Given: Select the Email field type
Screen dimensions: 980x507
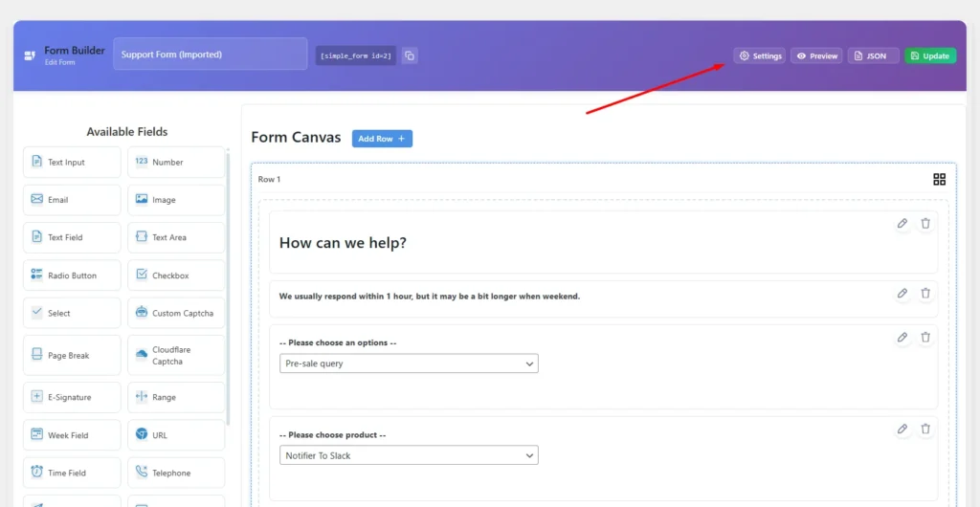Looking at the screenshot, I should [x=72, y=200].
